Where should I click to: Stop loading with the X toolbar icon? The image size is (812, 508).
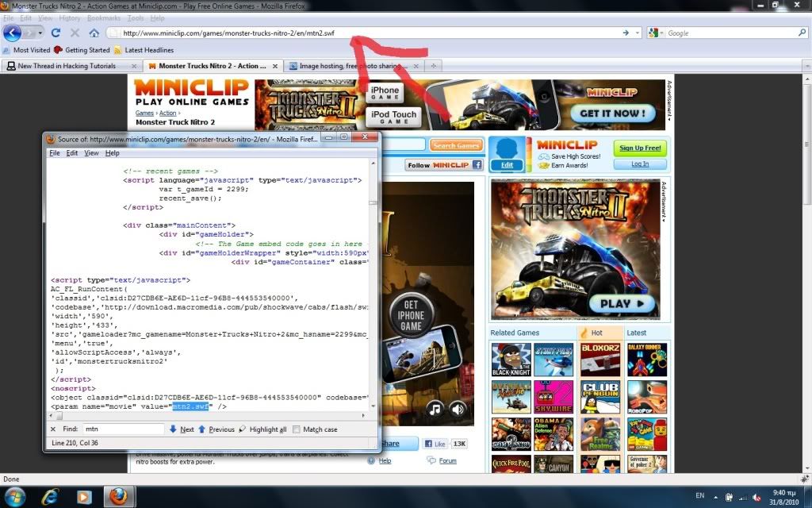coord(75,33)
